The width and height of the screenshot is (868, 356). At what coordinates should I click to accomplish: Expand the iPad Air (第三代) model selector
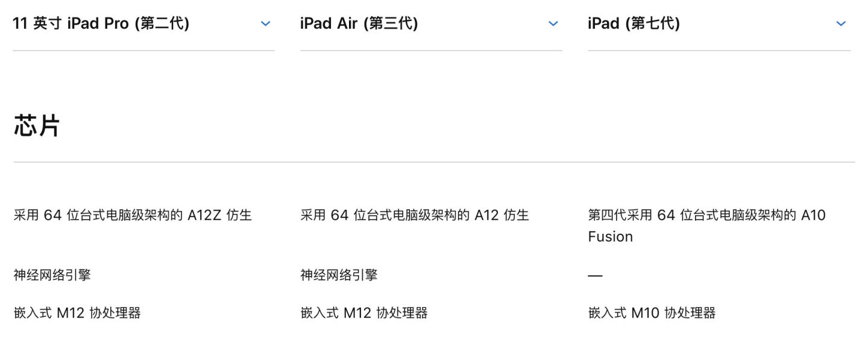pyautogui.click(x=359, y=24)
